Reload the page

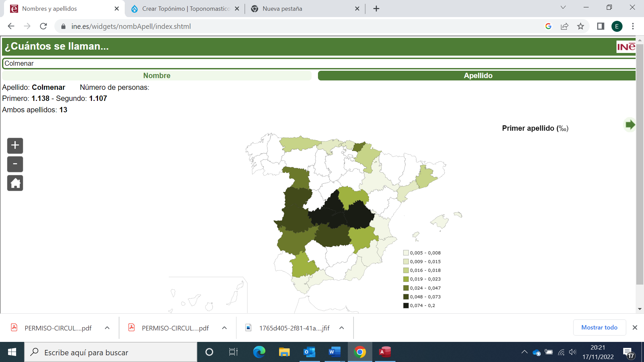pyautogui.click(x=43, y=26)
